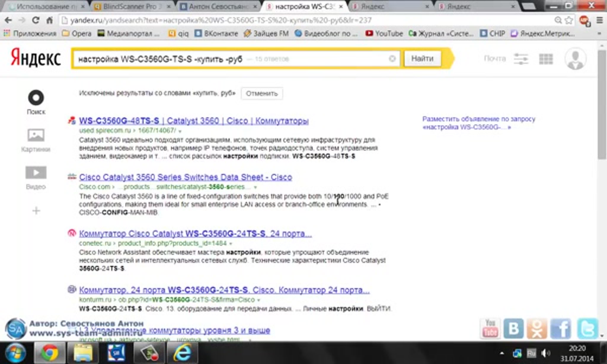Open the user profile avatar
Viewport: 607px width, 364px height.
[x=575, y=59]
